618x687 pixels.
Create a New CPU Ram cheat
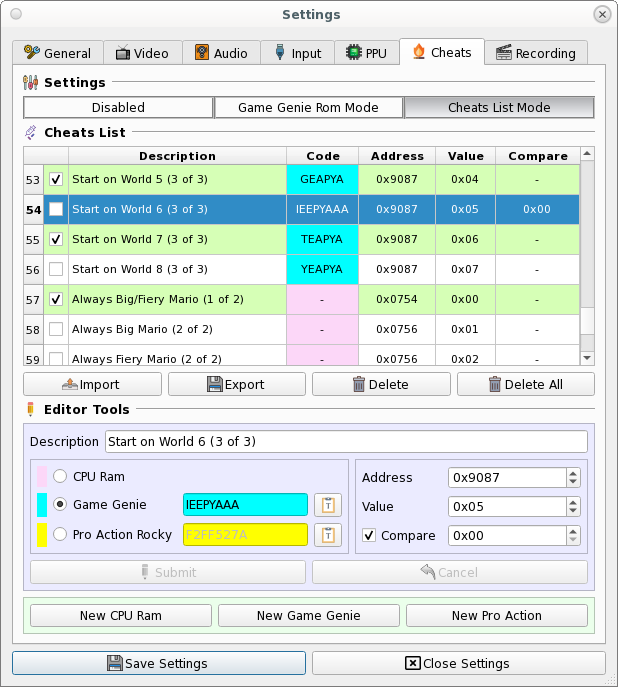121,616
